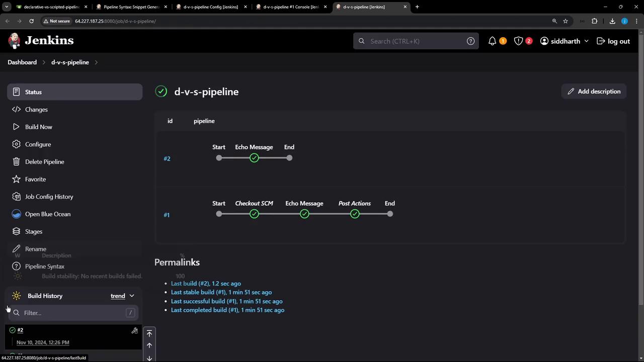The height and width of the screenshot is (362, 644).
Task: Focus the build history Filter field
Action: tap(73, 313)
